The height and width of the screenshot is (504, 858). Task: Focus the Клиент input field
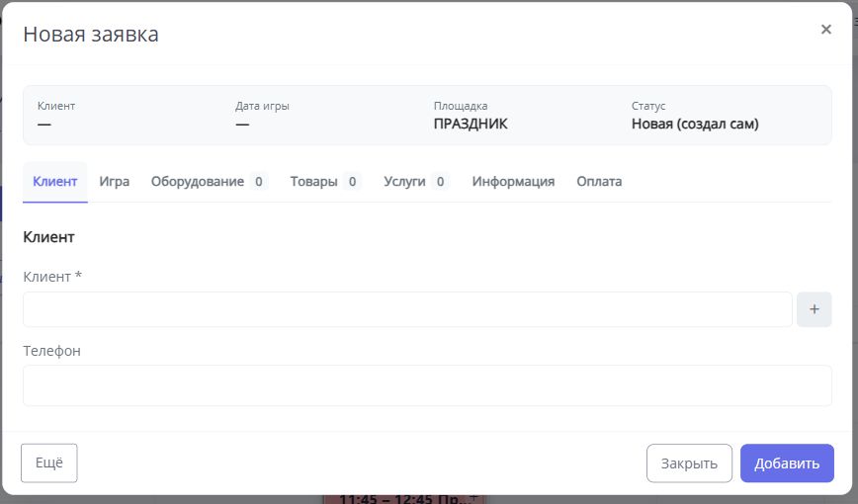pos(407,309)
